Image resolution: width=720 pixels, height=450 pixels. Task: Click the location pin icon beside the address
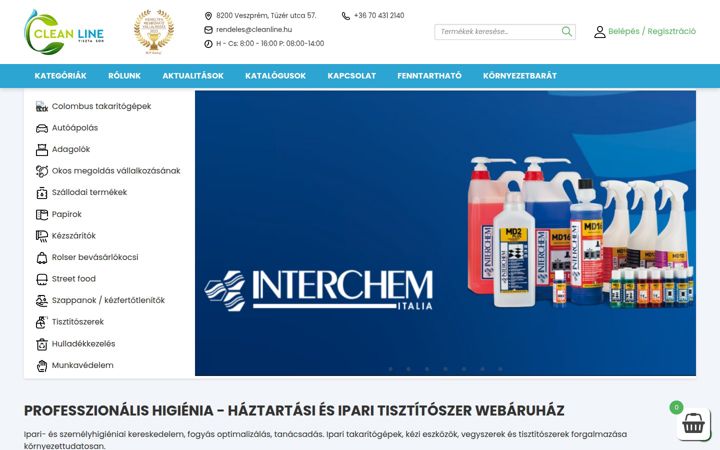click(x=208, y=16)
